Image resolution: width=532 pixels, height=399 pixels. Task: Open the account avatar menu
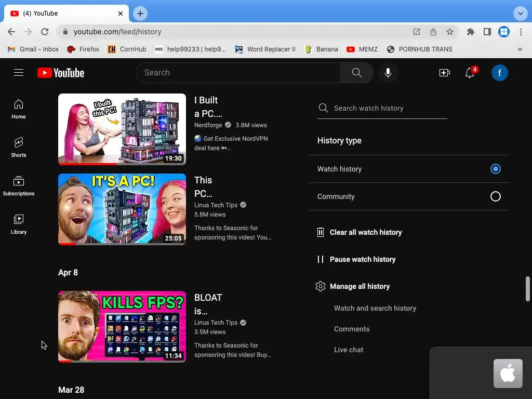click(x=499, y=73)
